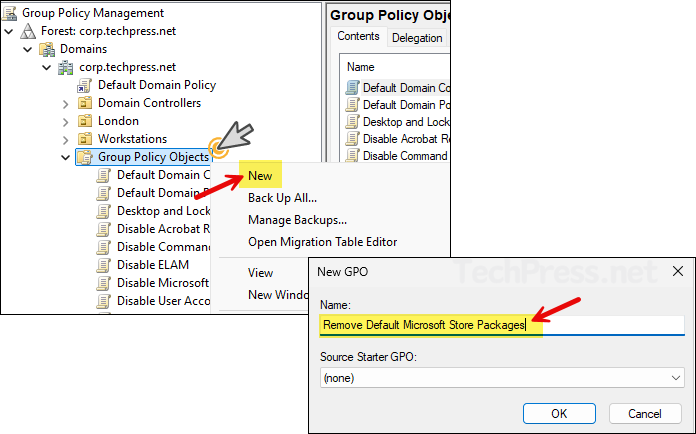Viewport: 696px width, 434px height.
Task: Click the London OU folder icon
Action: click(x=85, y=121)
